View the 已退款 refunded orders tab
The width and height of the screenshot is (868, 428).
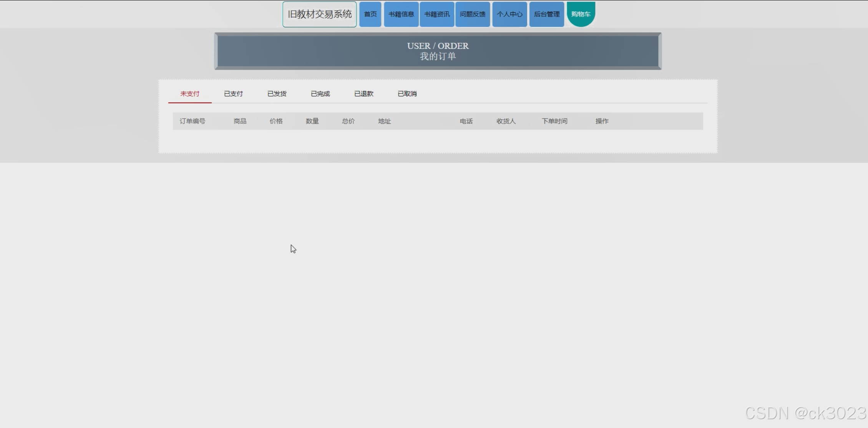(363, 94)
